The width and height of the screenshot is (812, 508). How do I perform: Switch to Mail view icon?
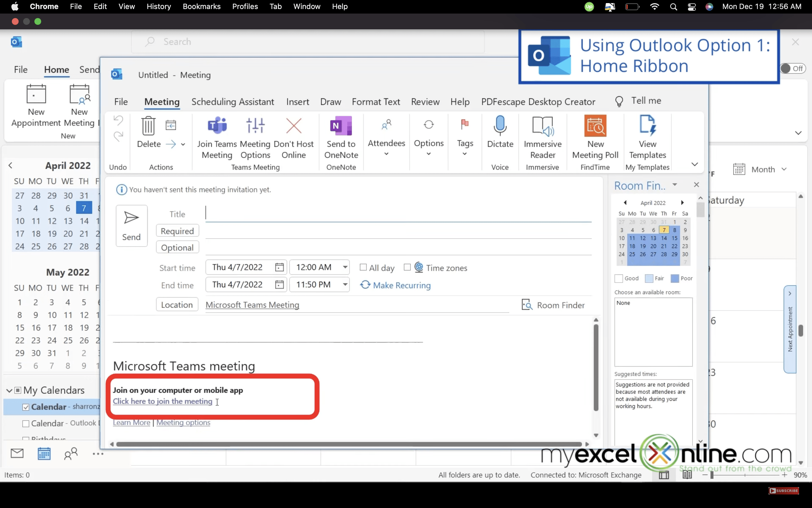tap(17, 454)
